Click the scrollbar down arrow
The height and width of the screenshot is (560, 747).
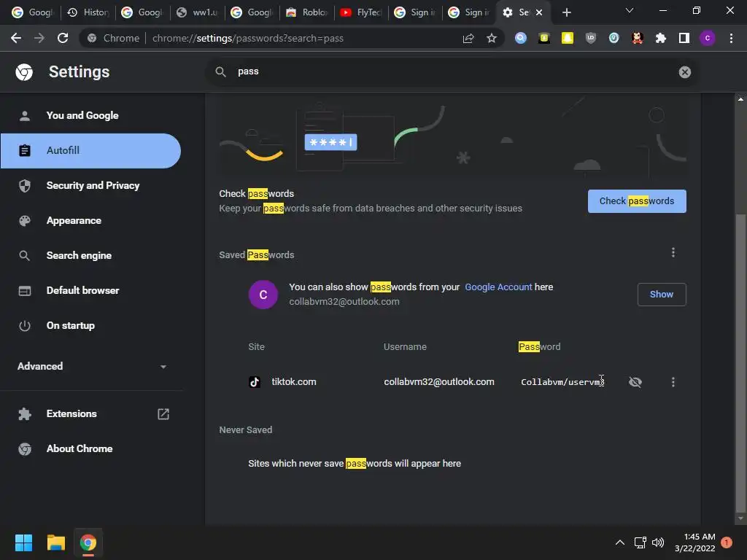(740, 518)
